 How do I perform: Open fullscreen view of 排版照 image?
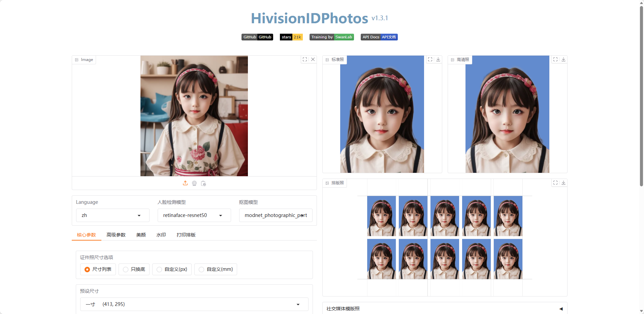pyautogui.click(x=555, y=183)
